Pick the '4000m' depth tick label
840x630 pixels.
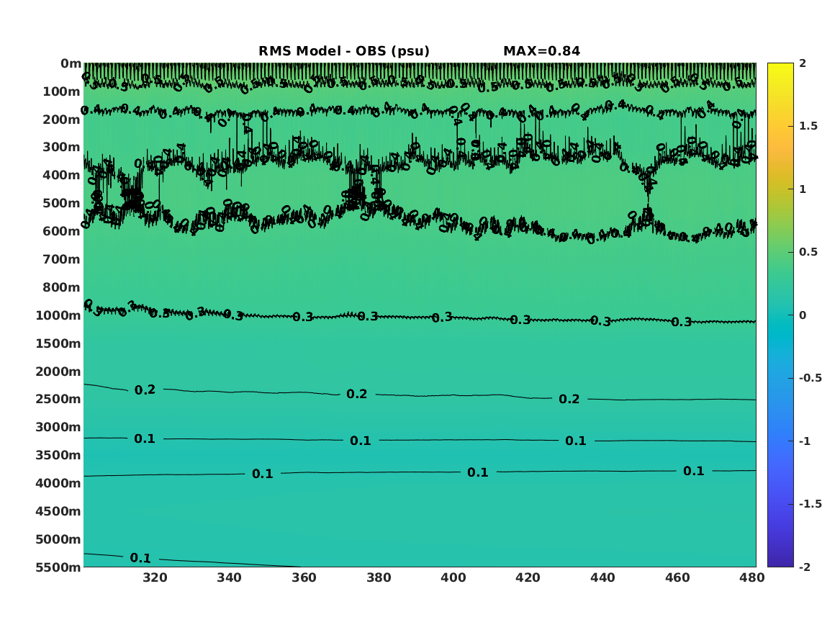pos(58,483)
